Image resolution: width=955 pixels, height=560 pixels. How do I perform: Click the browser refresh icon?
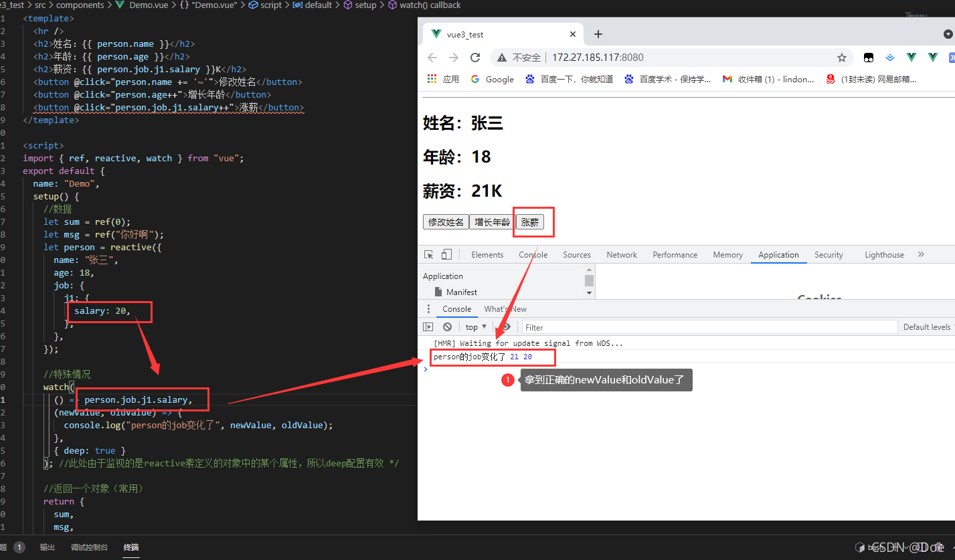tap(475, 58)
